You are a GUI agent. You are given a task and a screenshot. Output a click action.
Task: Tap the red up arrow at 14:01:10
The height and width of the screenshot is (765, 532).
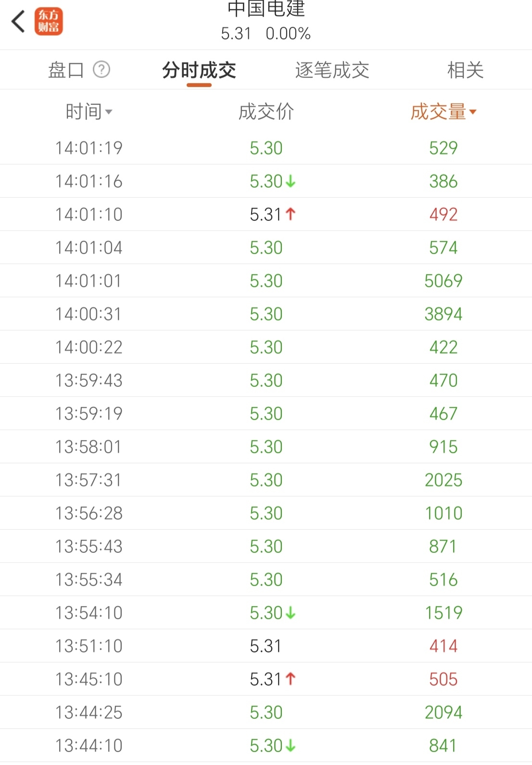point(291,214)
